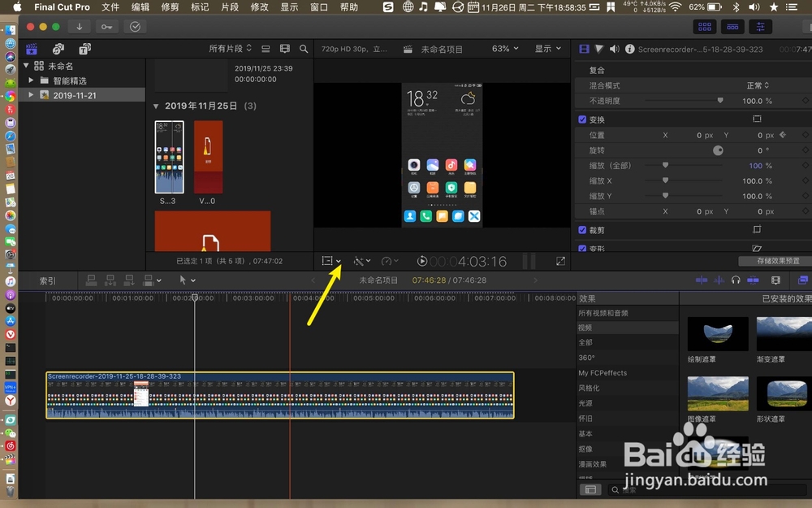Select the My FCPeffects category
Image resolution: width=812 pixels, height=508 pixels.
click(603, 373)
